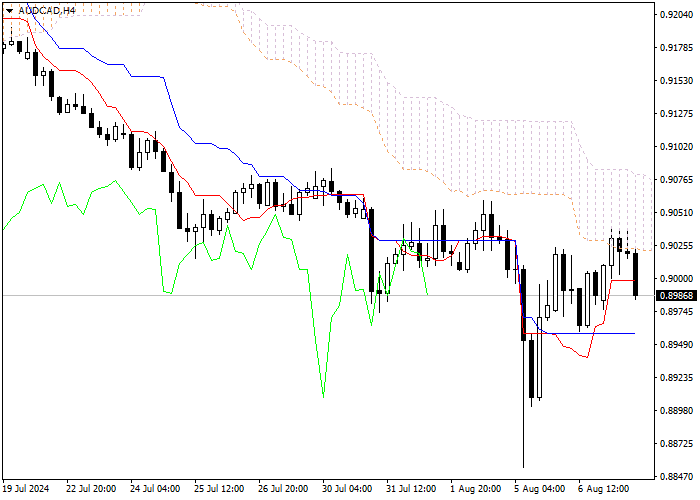Click the 0.88980 price axis label
Image resolution: width=700 pixels, height=500 pixels.
click(x=676, y=411)
